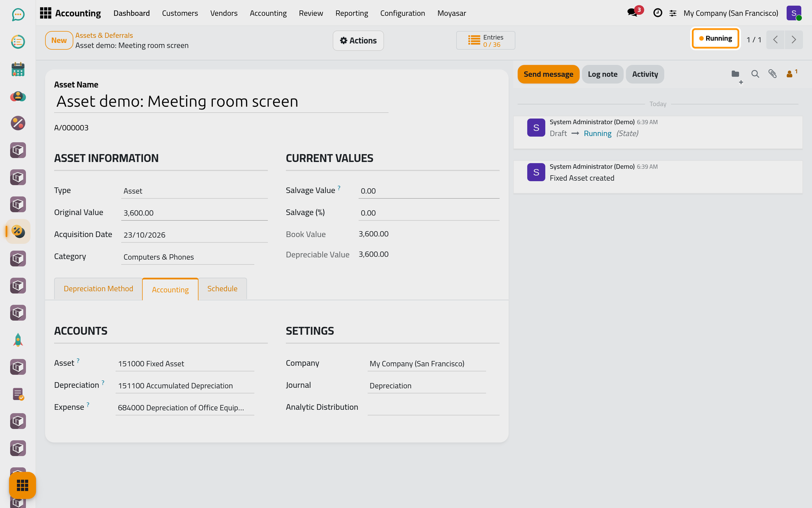Open the Asset account dropdown 151000 Fixed Asset

[x=185, y=364]
